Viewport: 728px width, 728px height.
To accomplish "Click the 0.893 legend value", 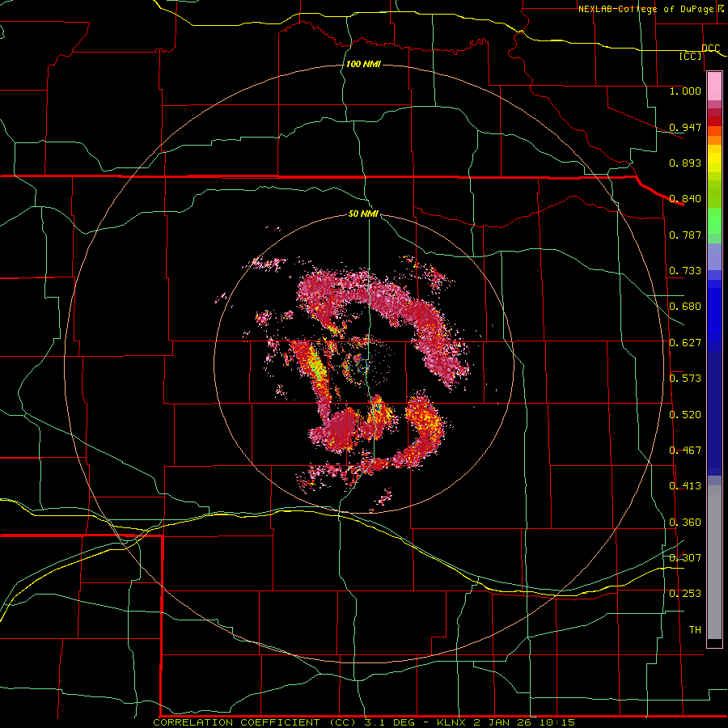I will tap(685, 163).
